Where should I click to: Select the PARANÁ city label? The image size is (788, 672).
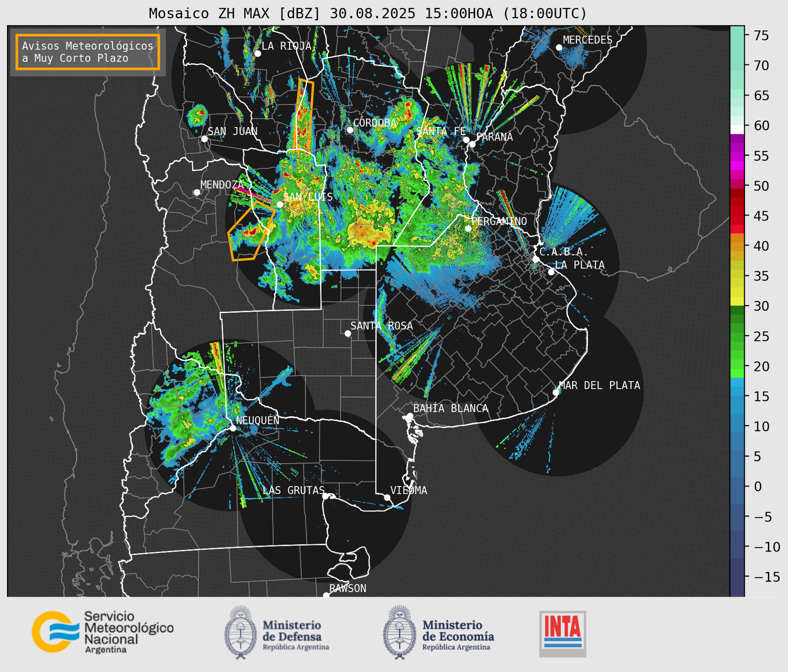click(494, 137)
